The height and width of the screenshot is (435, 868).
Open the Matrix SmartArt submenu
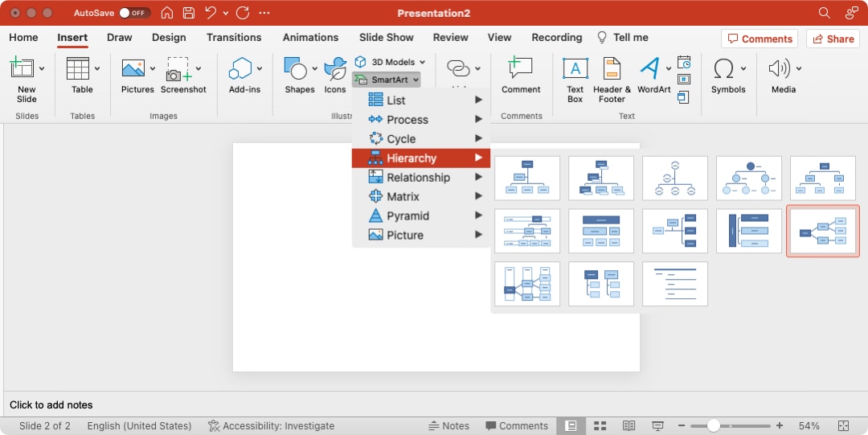pos(421,196)
